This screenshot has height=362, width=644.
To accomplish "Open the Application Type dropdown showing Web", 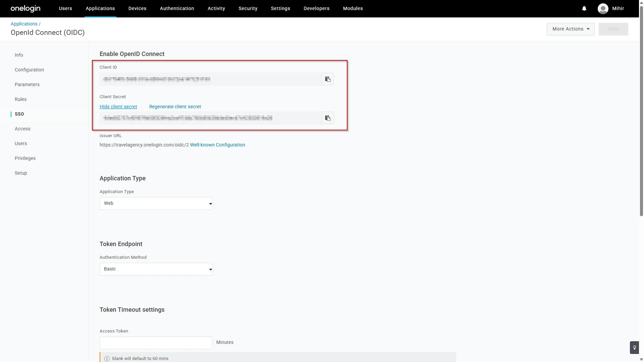I will [x=156, y=203].
